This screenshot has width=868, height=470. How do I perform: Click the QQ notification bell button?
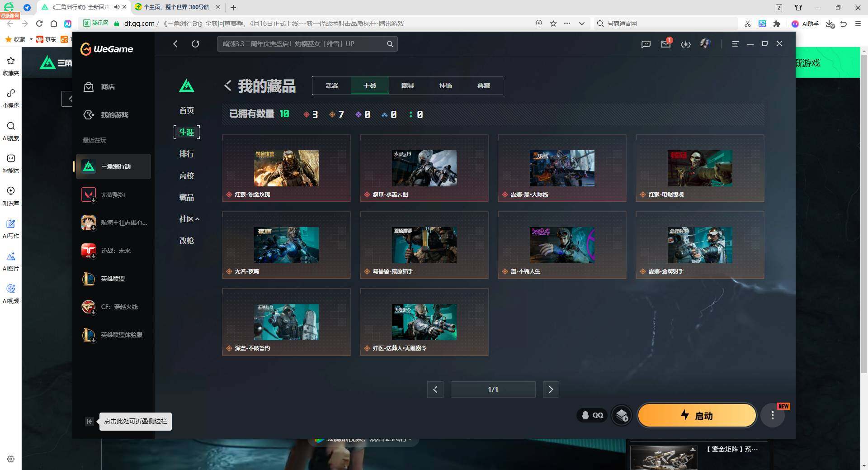(x=592, y=415)
